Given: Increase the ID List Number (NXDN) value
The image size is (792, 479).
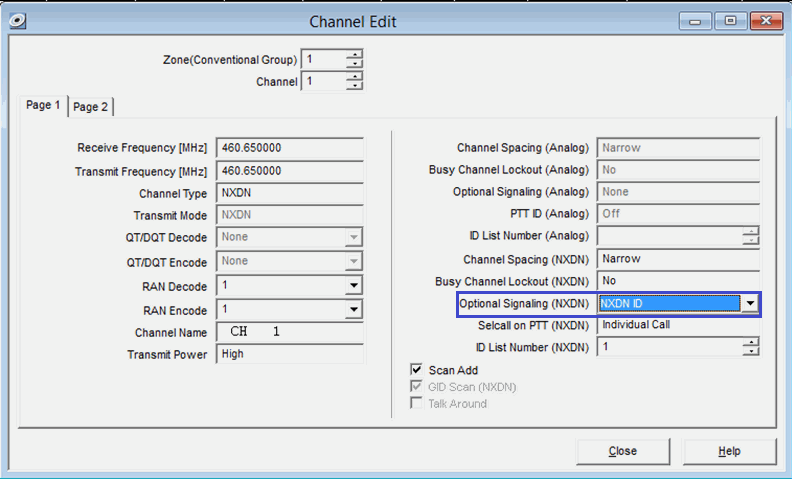Looking at the screenshot, I should tap(751, 343).
